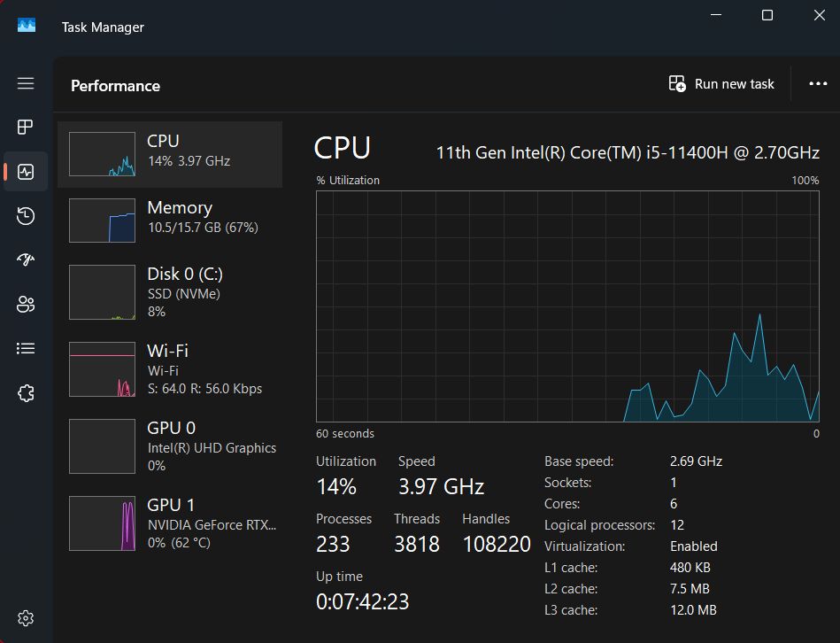
Task: Select GPU 1 NVIDIA GeForce entry
Action: point(170,523)
